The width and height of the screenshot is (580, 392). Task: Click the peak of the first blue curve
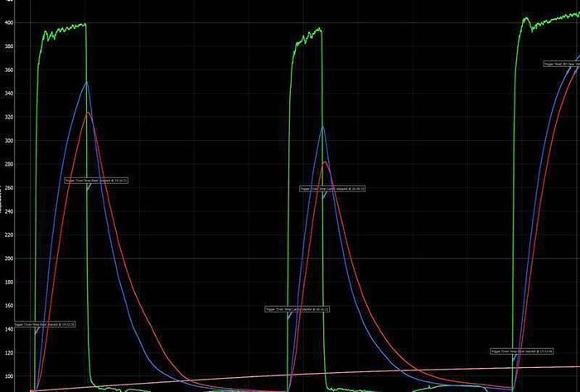coord(86,82)
